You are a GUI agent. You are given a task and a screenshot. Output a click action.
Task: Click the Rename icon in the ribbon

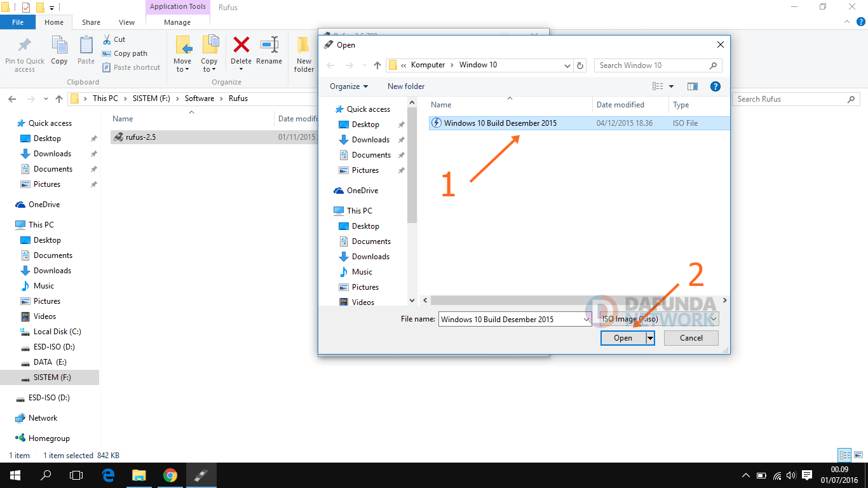269,50
